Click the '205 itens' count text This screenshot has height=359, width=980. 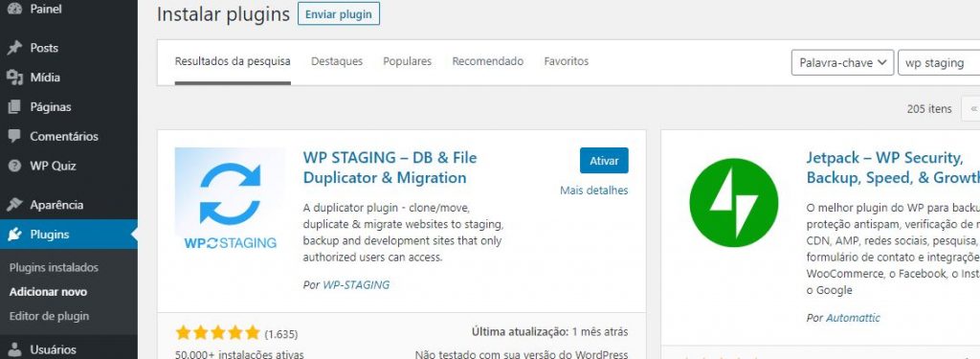[929, 109]
